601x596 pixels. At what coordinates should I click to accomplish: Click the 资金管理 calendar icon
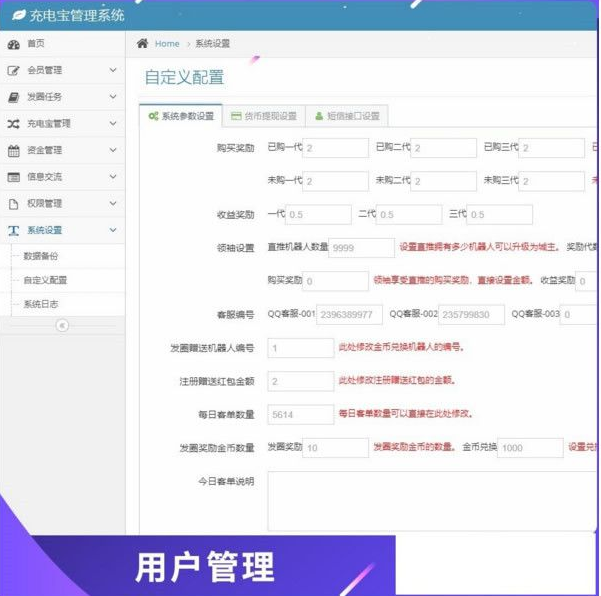point(13,151)
